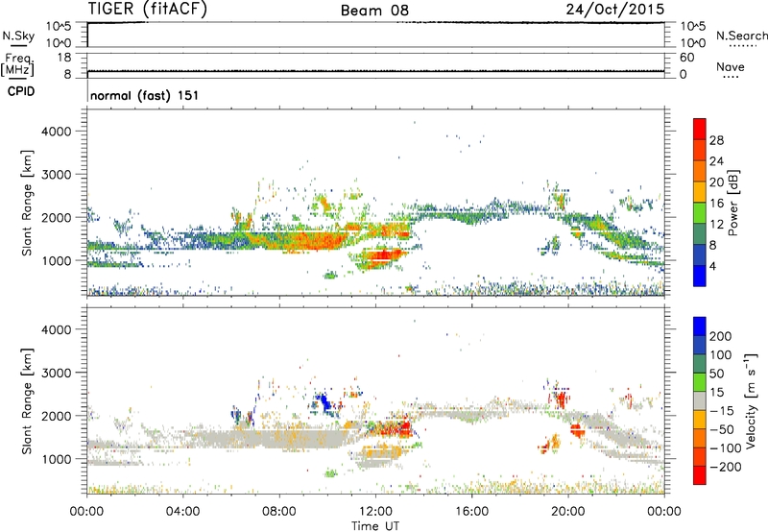The width and height of the screenshot is (768, 532).
Task: Click the '20:00' time axis tick label
Action: [x=568, y=512]
